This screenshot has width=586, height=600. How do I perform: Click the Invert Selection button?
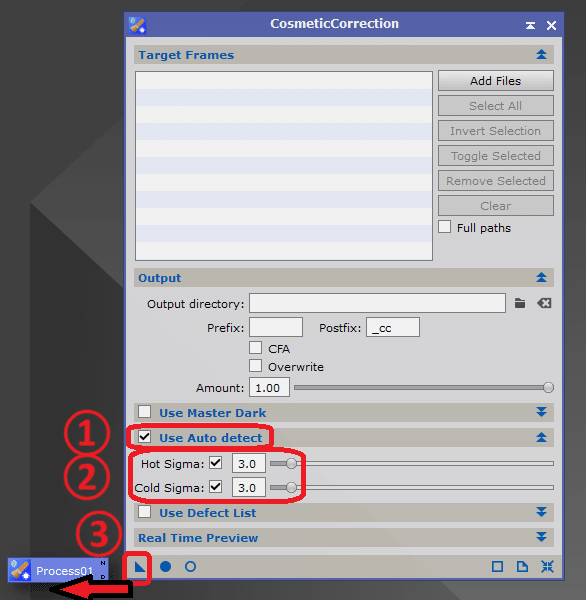pos(496,131)
